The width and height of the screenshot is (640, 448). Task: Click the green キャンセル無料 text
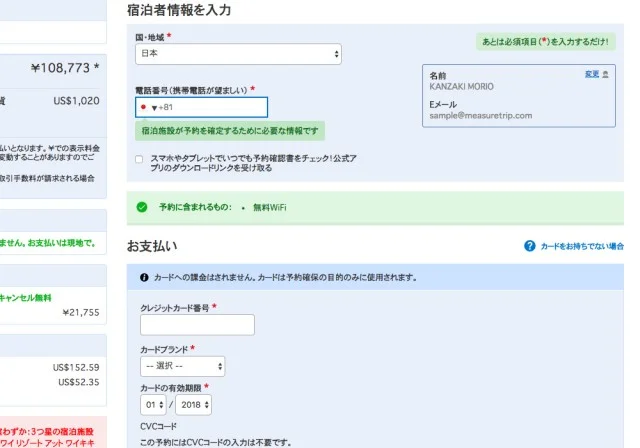(x=25, y=298)
